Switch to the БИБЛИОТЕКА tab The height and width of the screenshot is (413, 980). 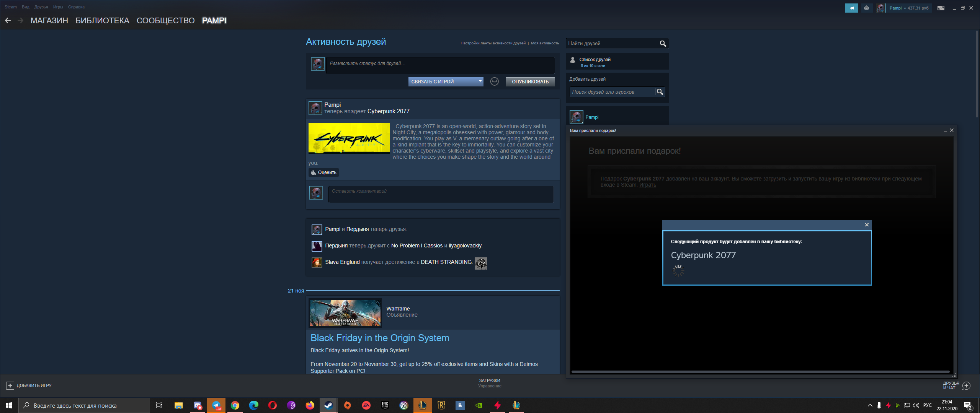tap(102, 21)
